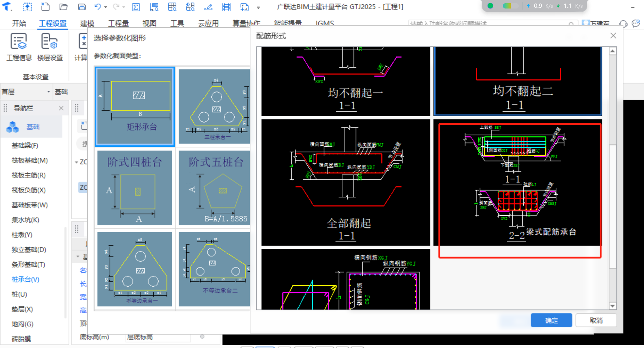Click the batch select components icon
The height and width of the screenshot is (348, 644).
click(190, 7)
